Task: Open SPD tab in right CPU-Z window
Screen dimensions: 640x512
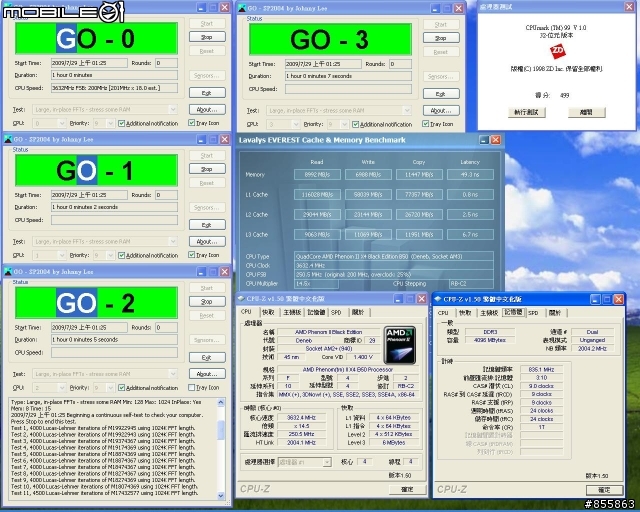Action: [x=533, y=313]
